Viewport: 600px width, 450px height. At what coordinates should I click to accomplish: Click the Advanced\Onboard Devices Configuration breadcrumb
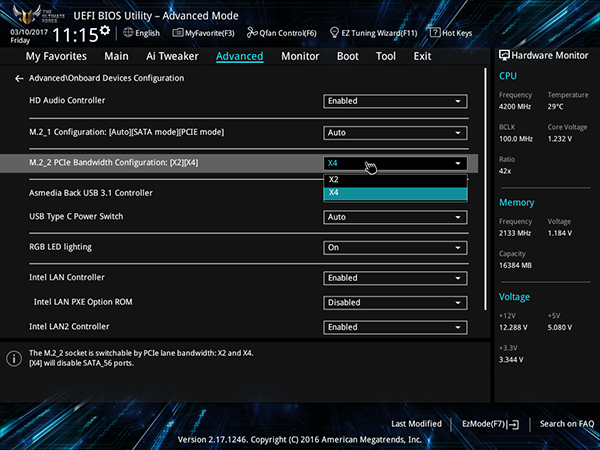(x=106, y=78)
